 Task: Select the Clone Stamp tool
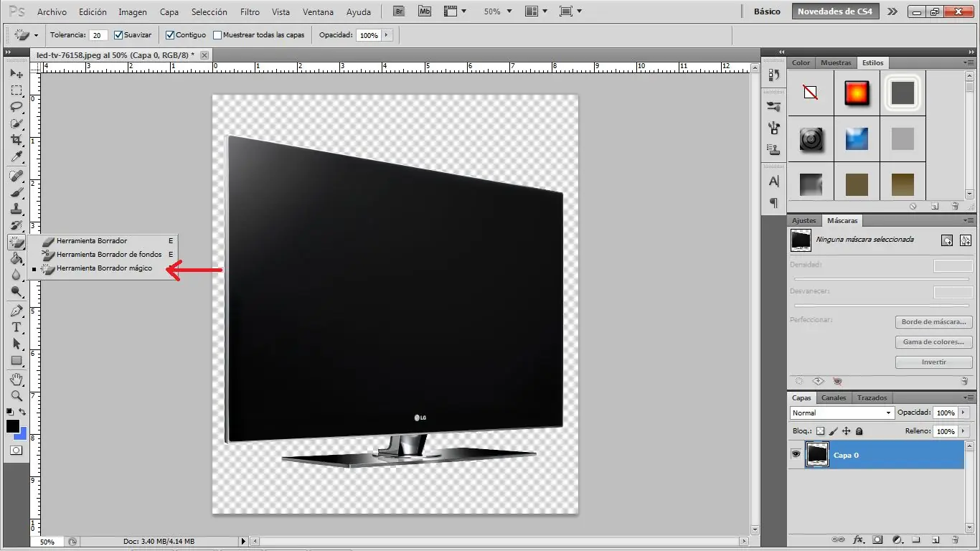[16, 209]
